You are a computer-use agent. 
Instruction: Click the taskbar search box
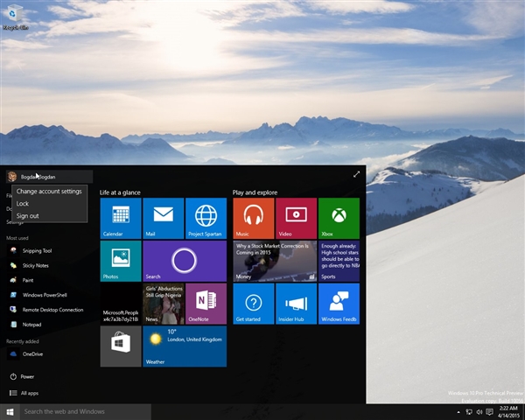click(x=87, y=411)
